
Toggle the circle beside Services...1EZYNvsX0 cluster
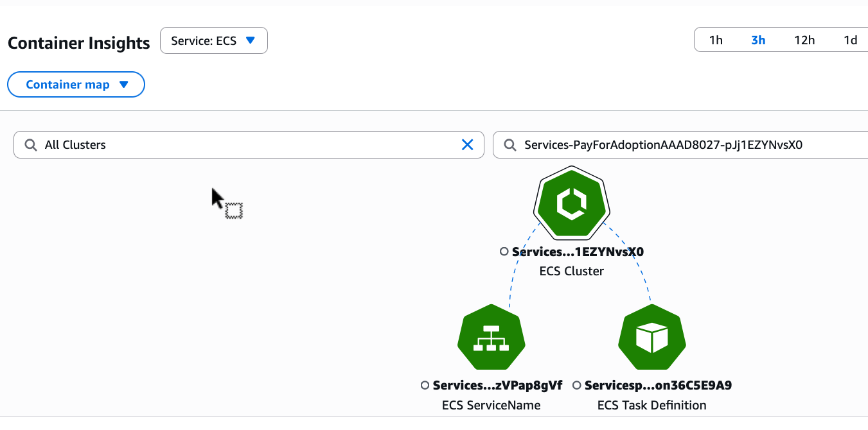504,252
